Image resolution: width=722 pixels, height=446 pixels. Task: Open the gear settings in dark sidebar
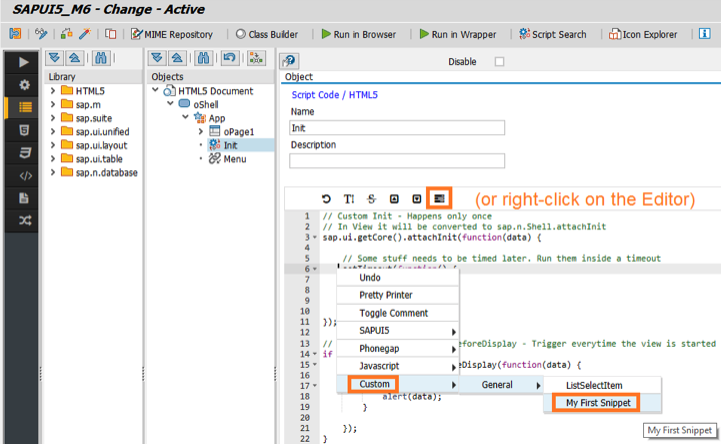tap(24, 85)
